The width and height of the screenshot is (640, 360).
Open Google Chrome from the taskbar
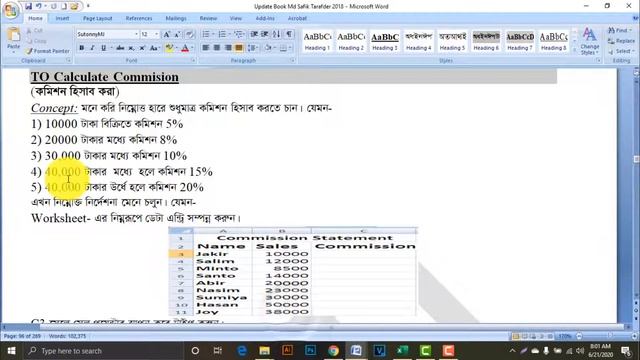tap(333, 350)
